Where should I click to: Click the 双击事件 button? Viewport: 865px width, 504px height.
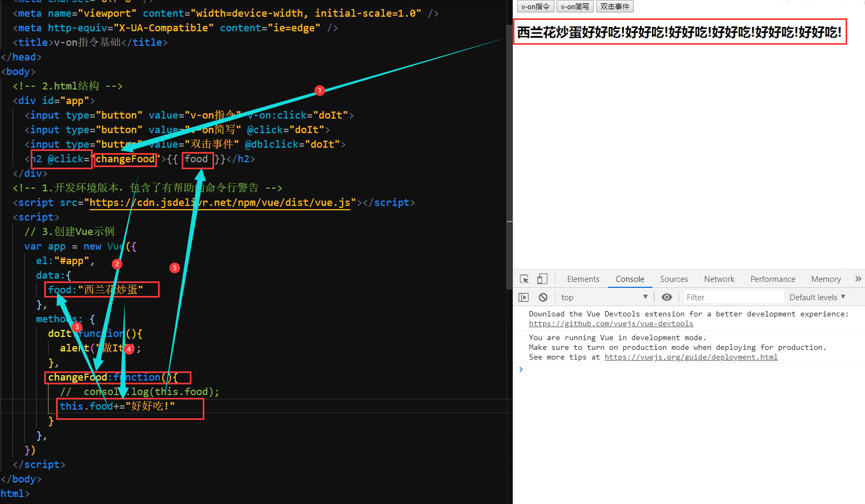[615, 6]
